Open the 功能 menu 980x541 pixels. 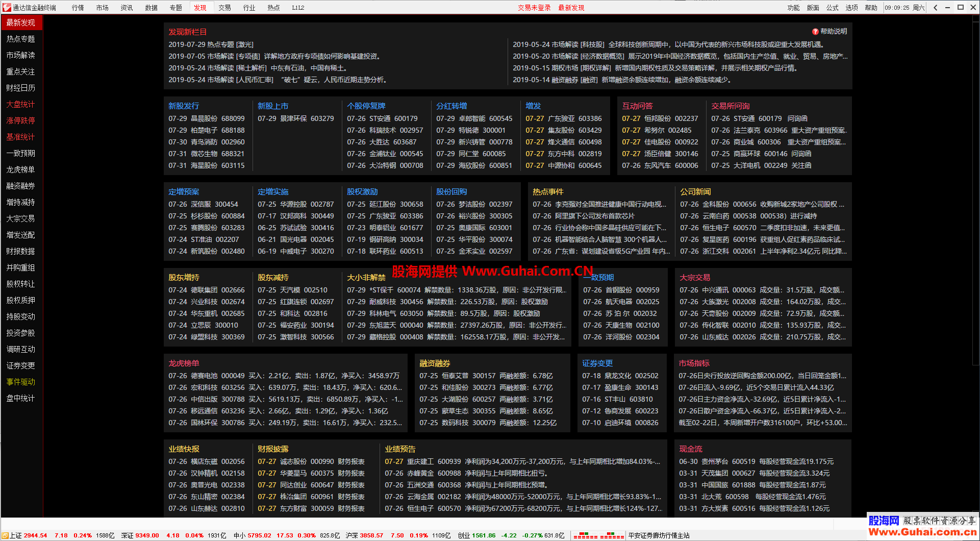[794, 8]
